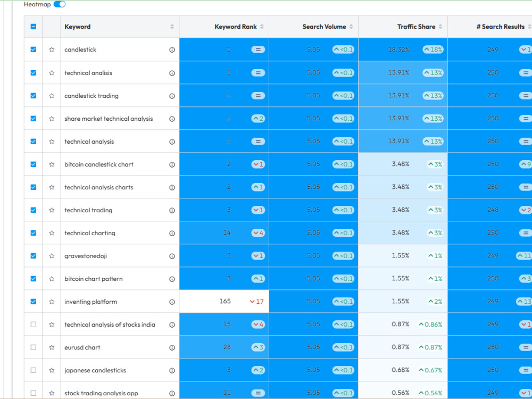Viewport: 532px width, 399px height.
Task: Uncheck the candlestick row checkbox
Action: click(x=33, y=49)
